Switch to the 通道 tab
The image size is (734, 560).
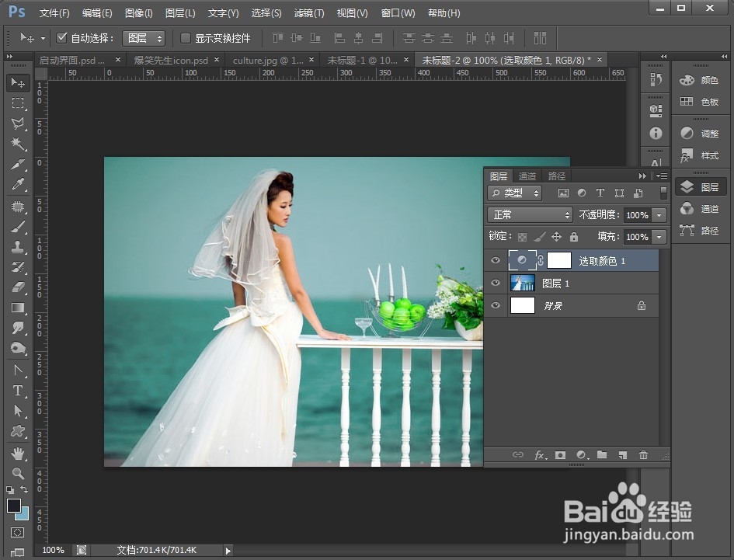pyautogui.click(x=527, y=176)
